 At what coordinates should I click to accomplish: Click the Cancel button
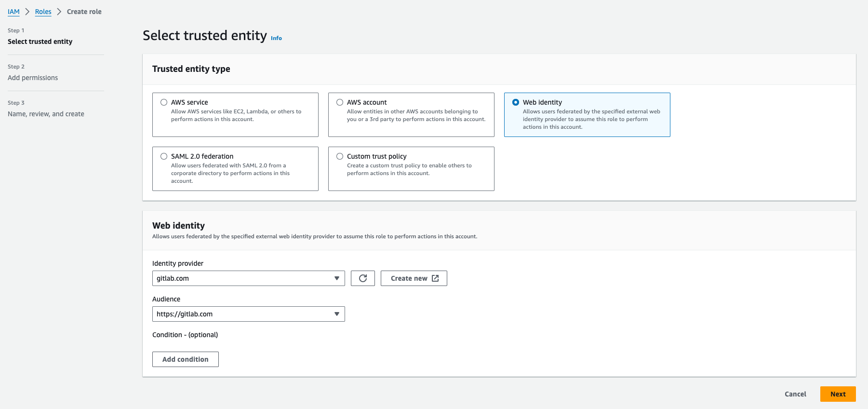point(795,394)
